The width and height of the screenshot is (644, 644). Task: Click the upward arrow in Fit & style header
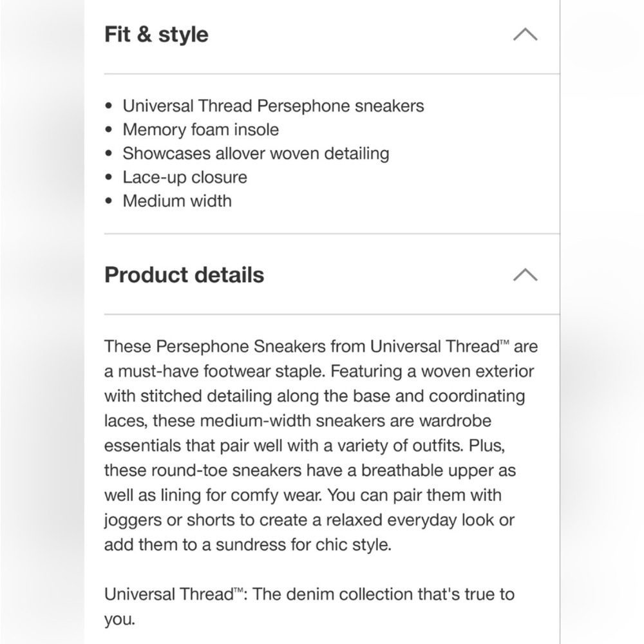pyautogui.click(x=526, y=35)
